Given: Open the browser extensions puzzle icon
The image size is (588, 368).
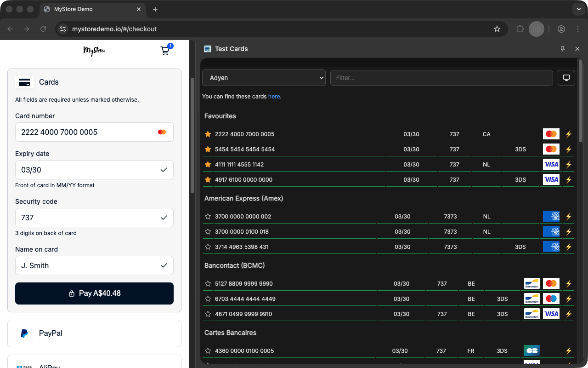Looking at the screenshot, I should pos(520,29).
